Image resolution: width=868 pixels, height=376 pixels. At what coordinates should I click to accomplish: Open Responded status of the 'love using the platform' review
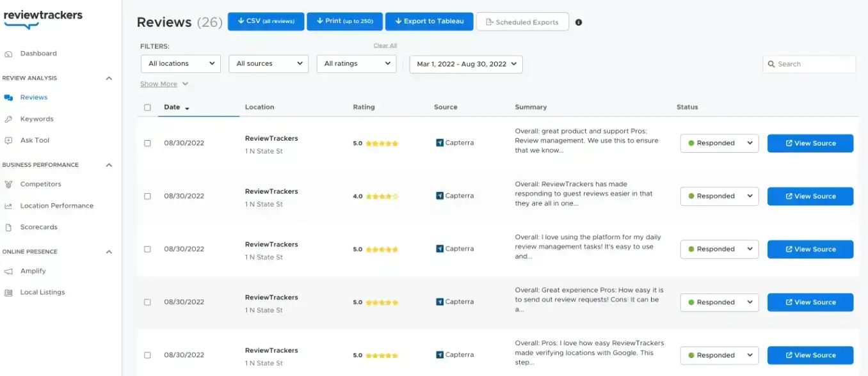719,249
